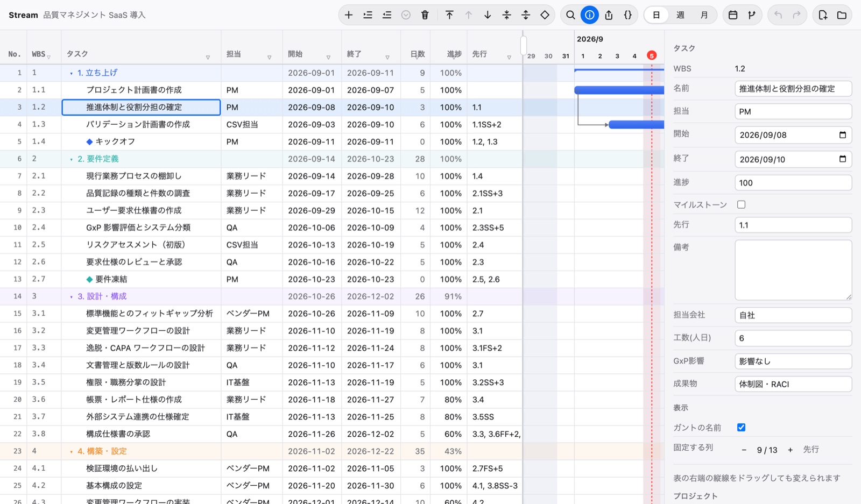This screenshot has height=504, width=861.
Task: Open the 終了 column filter dropdown
Action: (x=387, y=57)
